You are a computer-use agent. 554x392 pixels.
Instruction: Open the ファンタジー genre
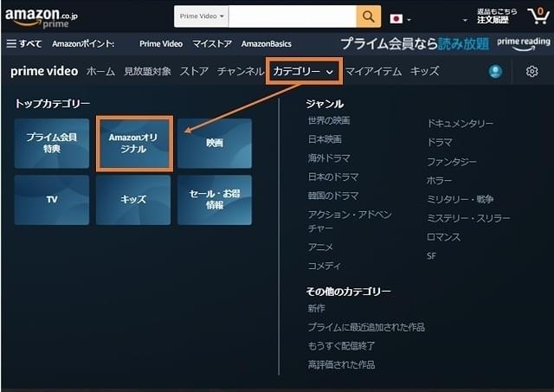click(452, 162)
